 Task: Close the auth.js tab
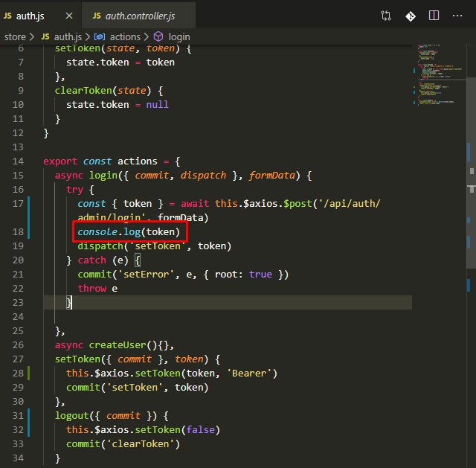(69, 16)
